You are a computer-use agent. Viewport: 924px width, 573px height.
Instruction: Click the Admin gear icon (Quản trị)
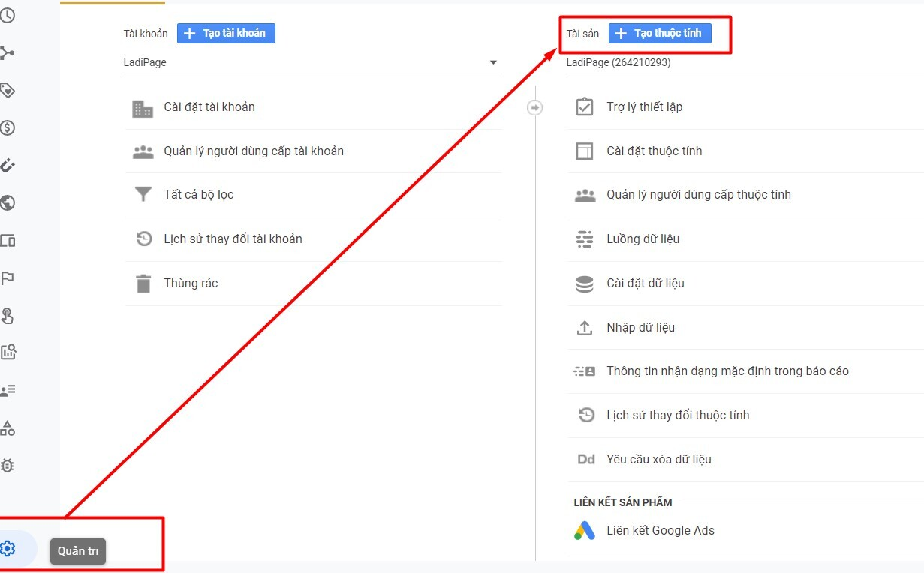(8, 548)
